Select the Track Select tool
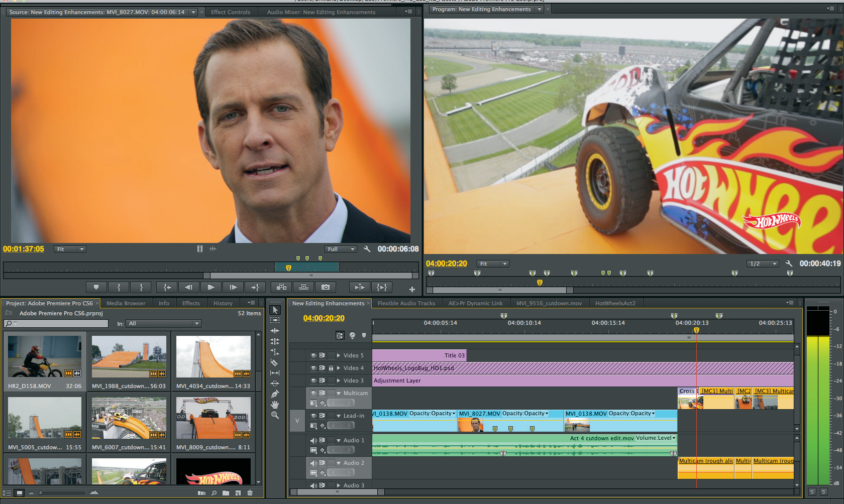 pyautogui.click(x=275, y=320)
